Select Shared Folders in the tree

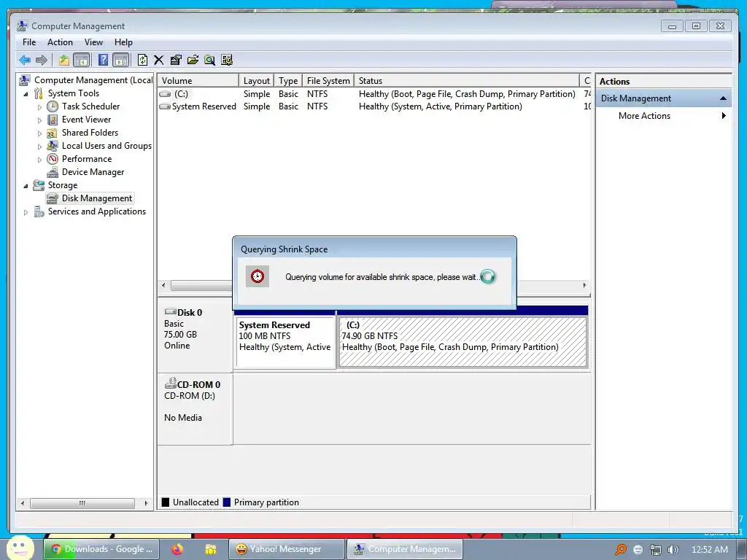tap(90, 133)
